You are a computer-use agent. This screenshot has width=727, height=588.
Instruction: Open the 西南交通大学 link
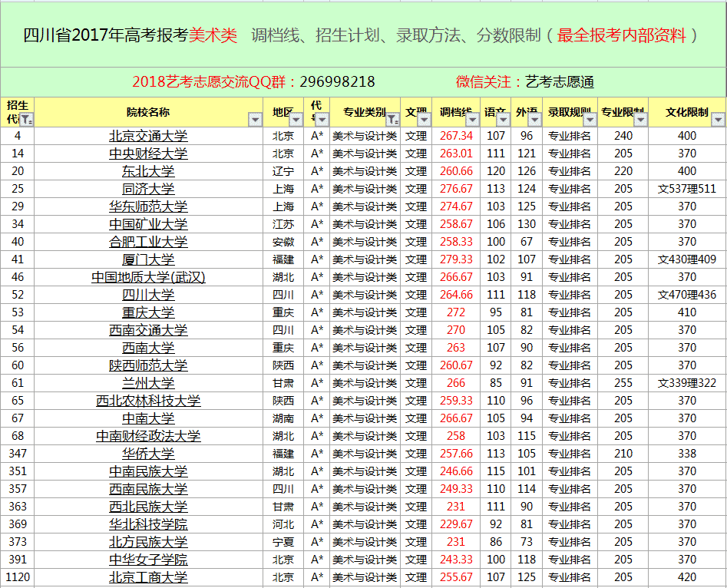click(x=148, y=330)
